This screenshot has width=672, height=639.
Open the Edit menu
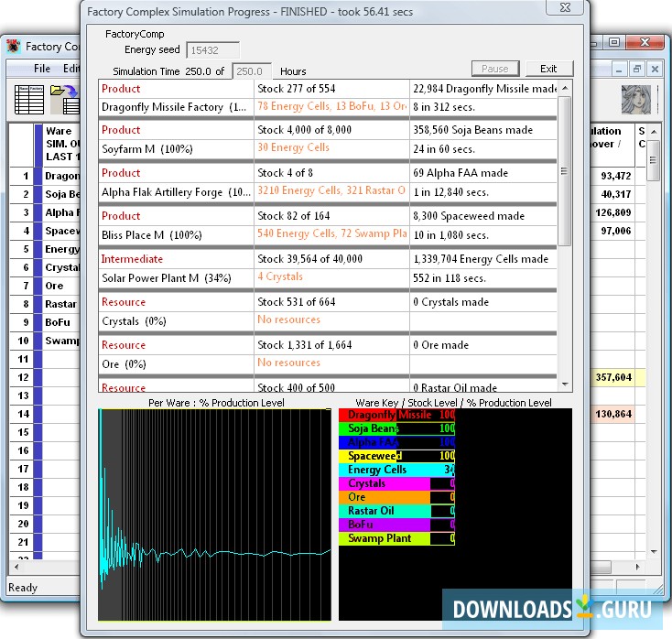pos(70,69)
